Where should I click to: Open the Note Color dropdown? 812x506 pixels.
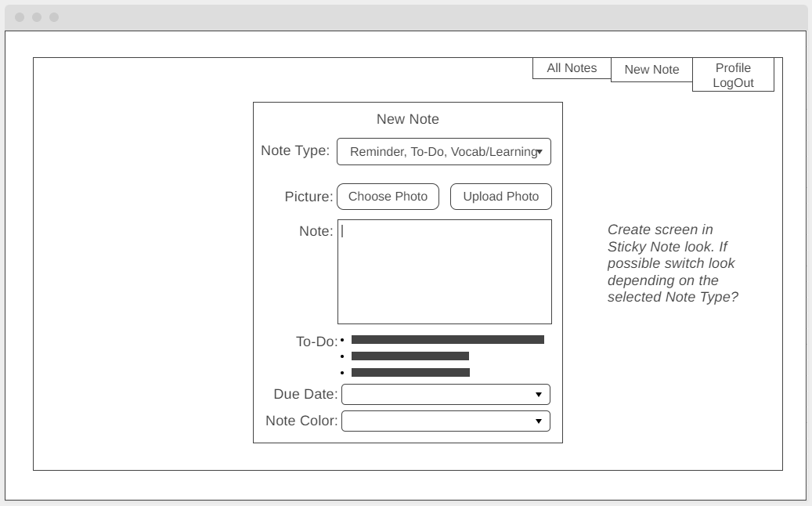tap(446, 421)
